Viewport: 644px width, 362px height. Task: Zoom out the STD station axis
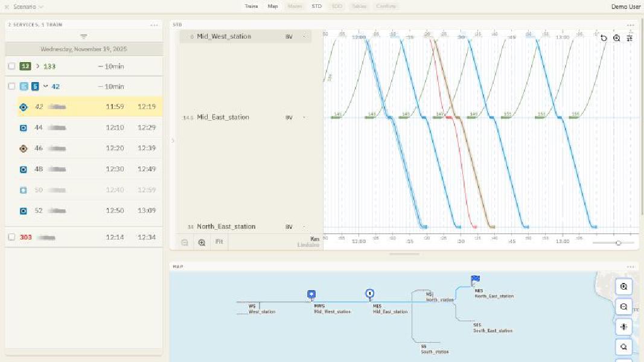click(185, 243)
